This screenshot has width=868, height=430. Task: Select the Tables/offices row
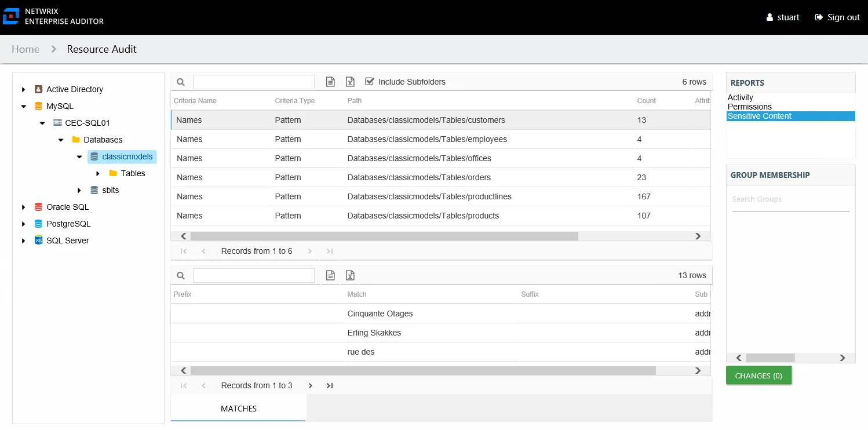[440, 158]
